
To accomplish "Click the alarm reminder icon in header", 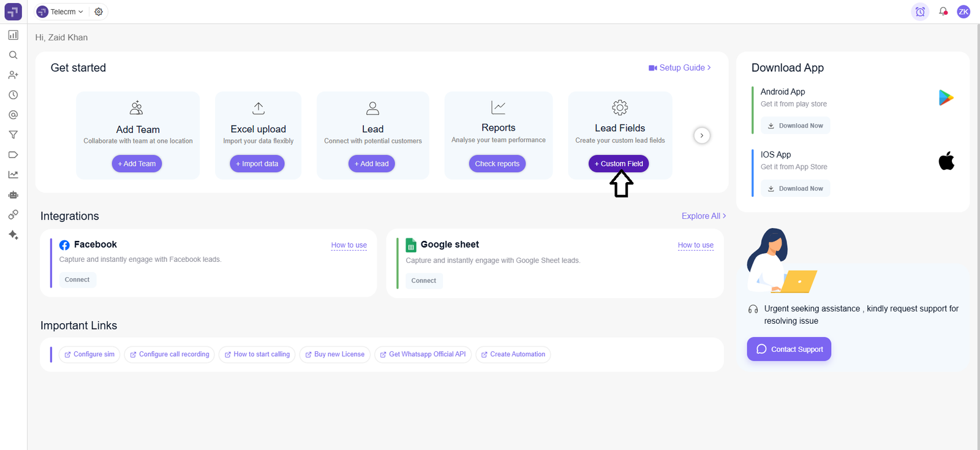I will (920, 12).
